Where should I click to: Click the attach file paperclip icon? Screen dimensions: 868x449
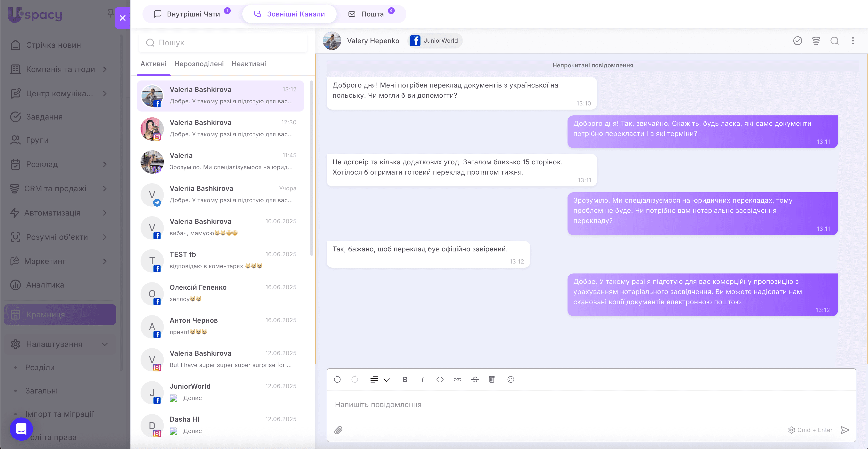338,430
